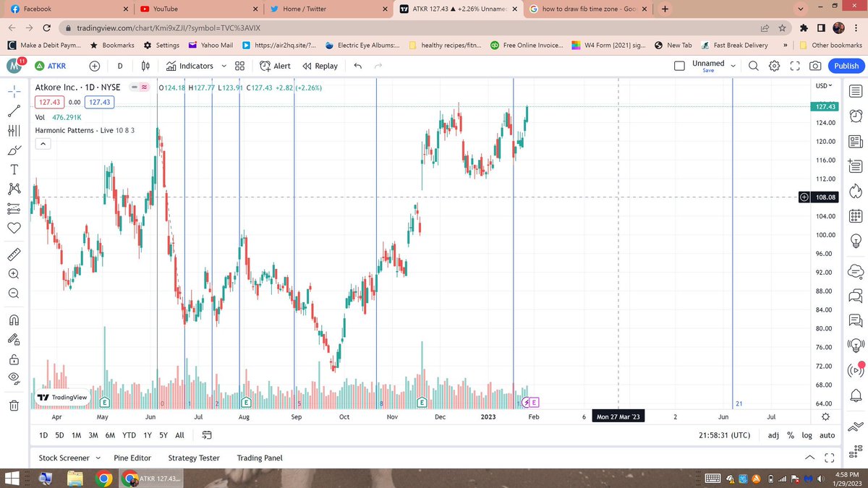Open the symbol search magnifier in toolbar
Viewport: 868px width, 488px height.
point(754,66)
